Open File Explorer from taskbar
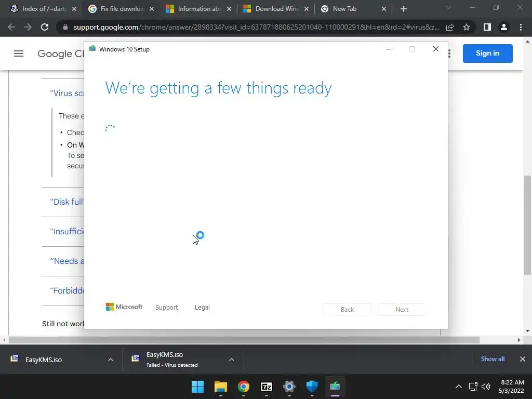532x399 pixels. 220,387
